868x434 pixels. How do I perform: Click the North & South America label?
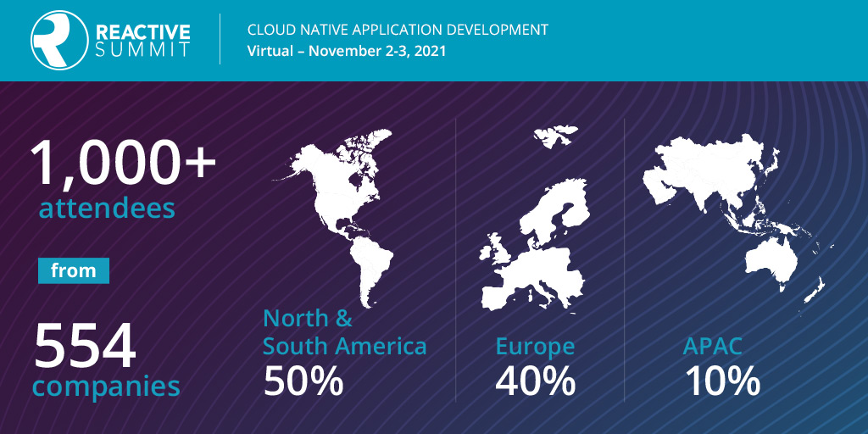344,332
